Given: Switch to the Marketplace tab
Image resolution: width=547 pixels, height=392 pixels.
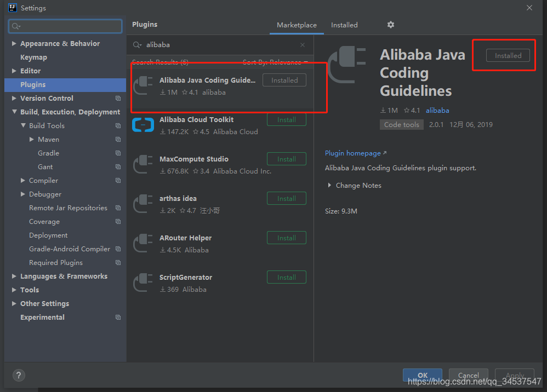Looking at the screenshot, I should [297, 25].
